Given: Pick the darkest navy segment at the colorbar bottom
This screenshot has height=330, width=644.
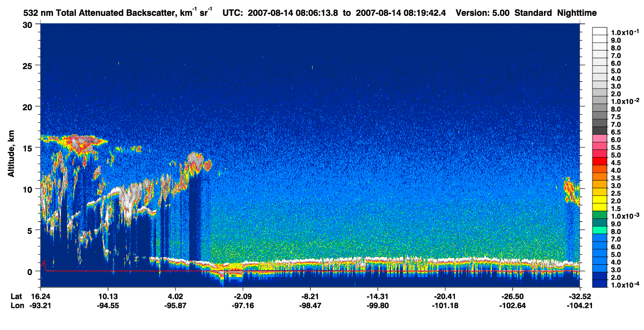Looking at the screenshot, I should [x=599, y=283].
